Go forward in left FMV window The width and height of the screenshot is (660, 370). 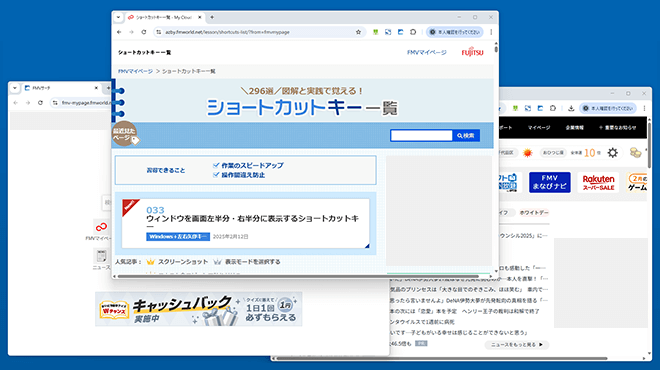pyautogui.click(x=28, y=103)
